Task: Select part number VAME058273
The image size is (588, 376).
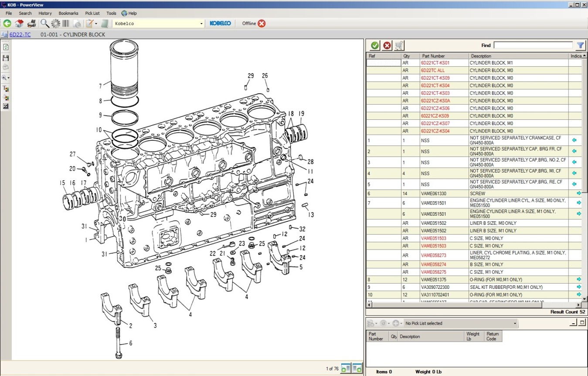Action: pos(434,255)
